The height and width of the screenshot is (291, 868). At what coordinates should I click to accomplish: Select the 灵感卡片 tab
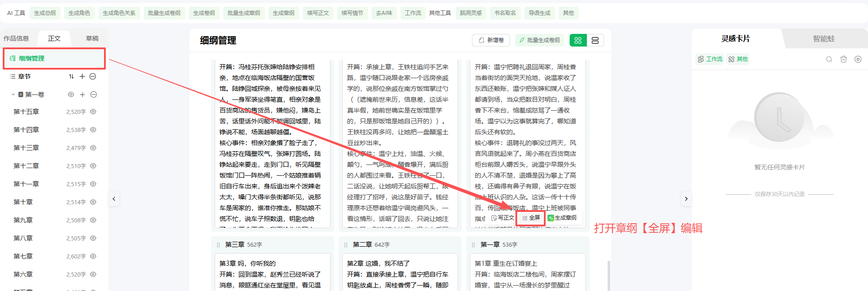click(x=736, y=39)
